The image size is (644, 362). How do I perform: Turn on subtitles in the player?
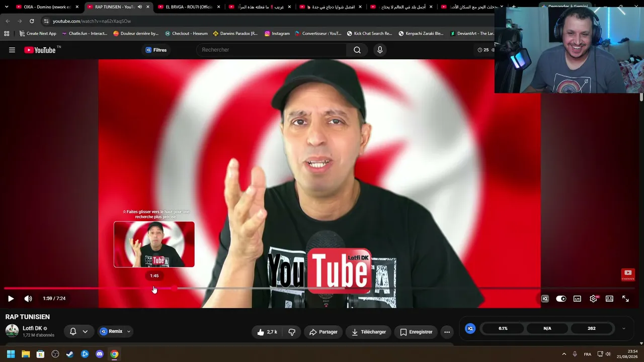point(577,299)
